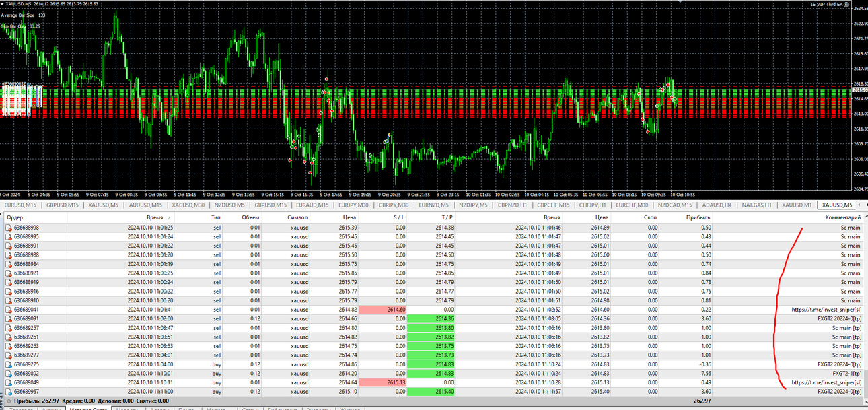Open the GBPCHF,M15 chart tab
Viewport: 868px width, 410px height.
coord(554,205)
